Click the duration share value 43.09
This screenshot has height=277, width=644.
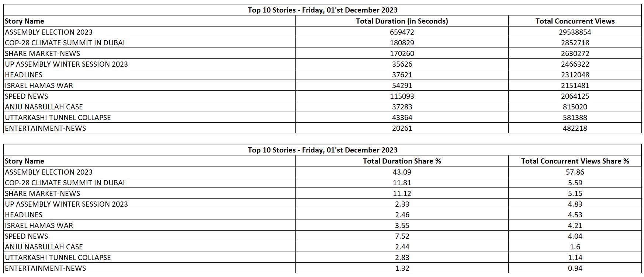(x=402, y=172)
